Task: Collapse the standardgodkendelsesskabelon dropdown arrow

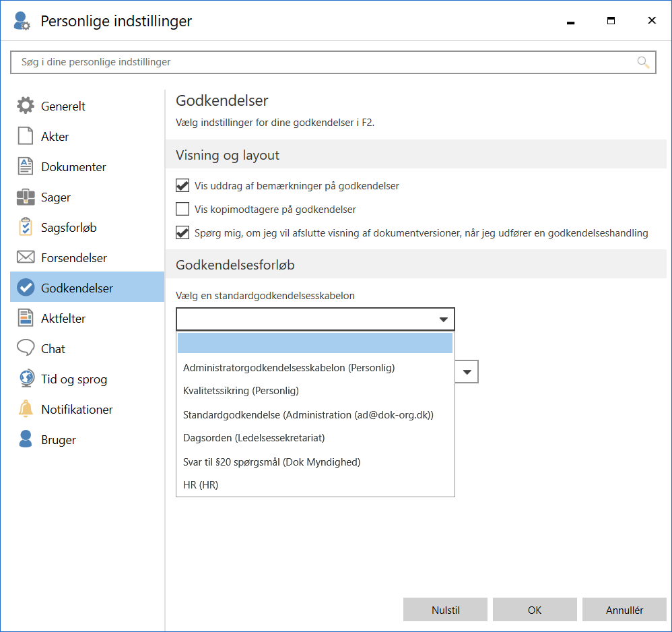Action: [443, 319]
